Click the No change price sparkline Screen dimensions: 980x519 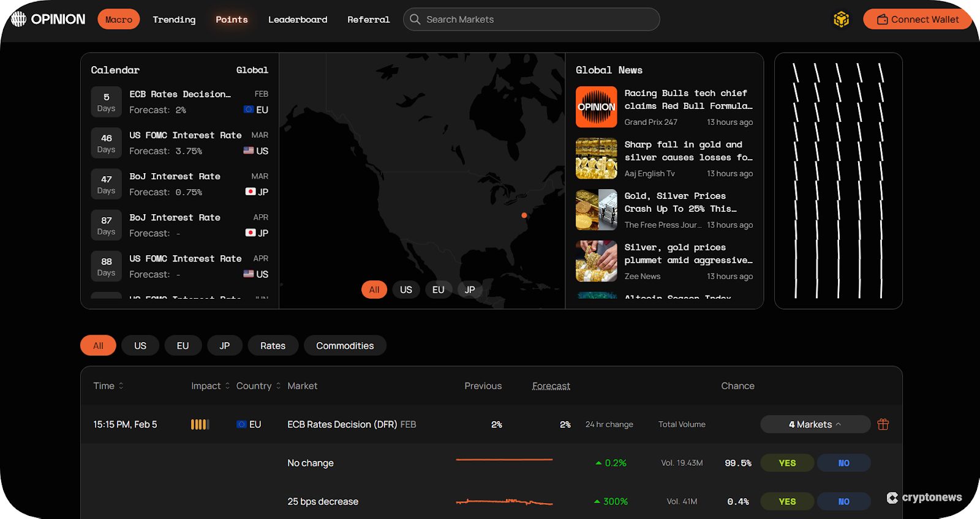504,460
